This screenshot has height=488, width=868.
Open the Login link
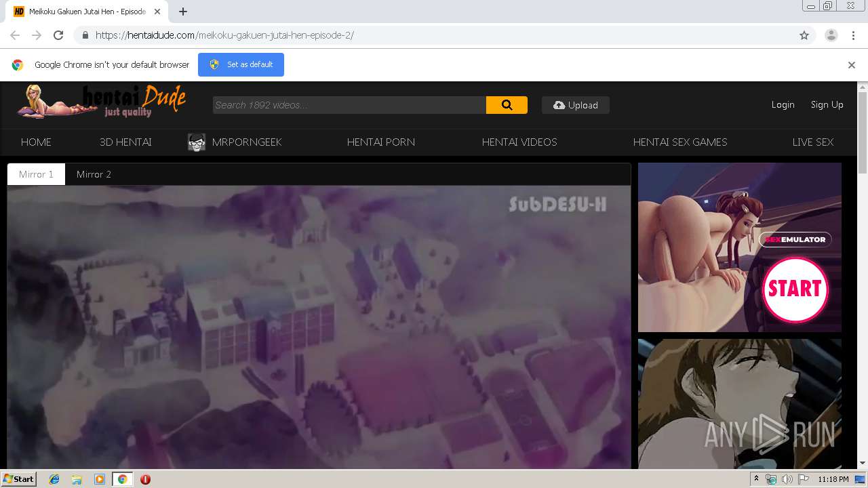point(783,104)
